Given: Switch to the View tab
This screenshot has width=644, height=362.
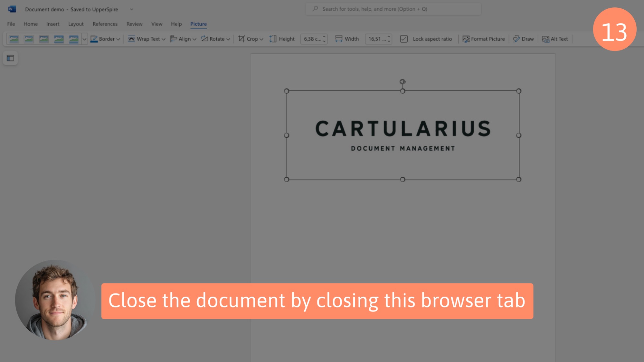Looking at the screenshot, I should pos(157,24).
